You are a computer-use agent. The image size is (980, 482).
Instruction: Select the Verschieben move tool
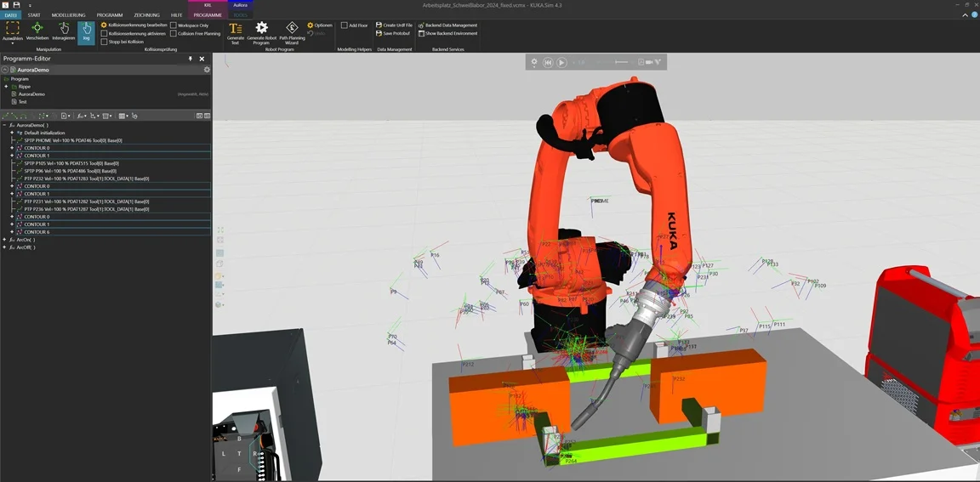coord(37,32)
